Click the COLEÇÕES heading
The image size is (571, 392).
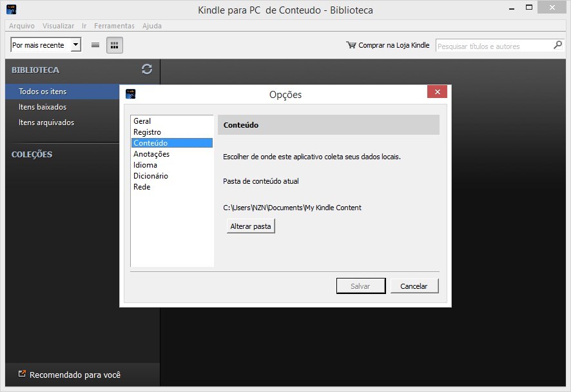(x=32, y=155)
